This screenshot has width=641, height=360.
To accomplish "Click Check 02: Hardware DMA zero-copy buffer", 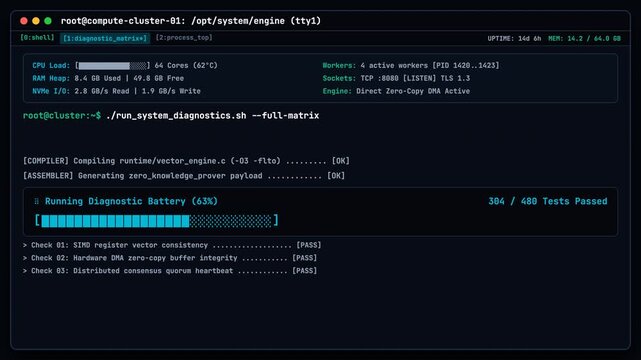I will 170,258.
